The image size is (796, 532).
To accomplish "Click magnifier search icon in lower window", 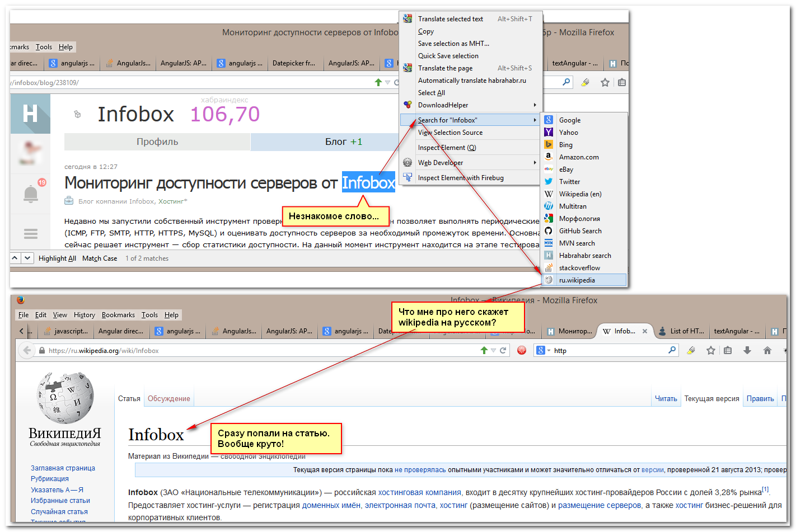I will tap(672, 350).
